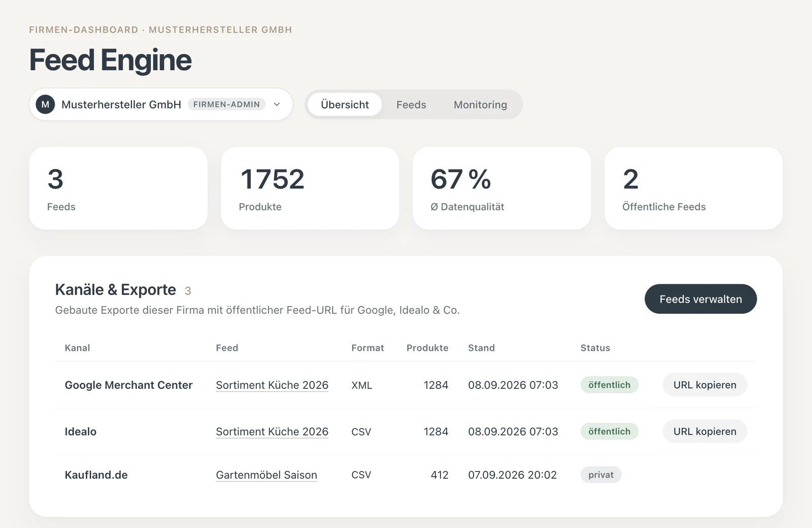Click the 2 Öffentliche Feeds card

[x=693, y=188]
